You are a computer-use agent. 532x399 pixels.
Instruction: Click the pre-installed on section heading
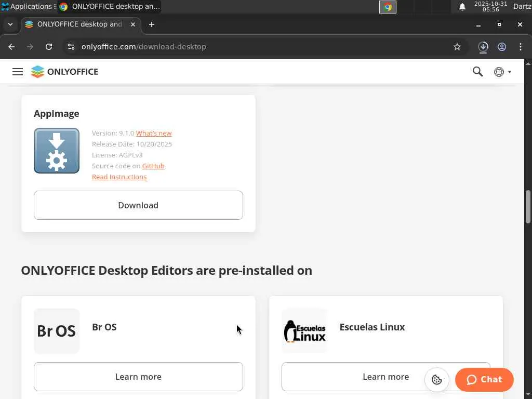click(167, 271)
